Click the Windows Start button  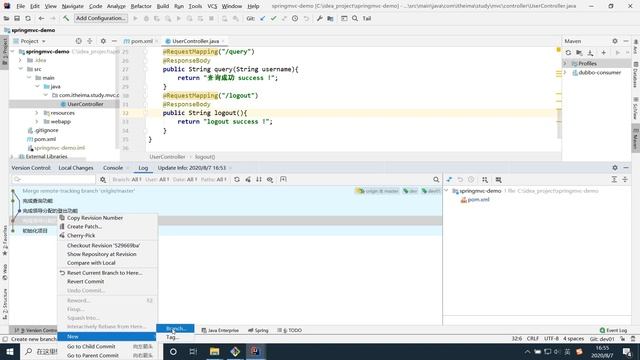[10, 351]
